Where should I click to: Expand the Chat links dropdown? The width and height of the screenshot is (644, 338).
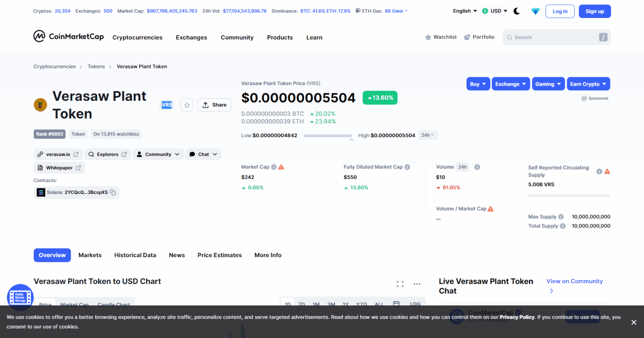click(203, 155)
